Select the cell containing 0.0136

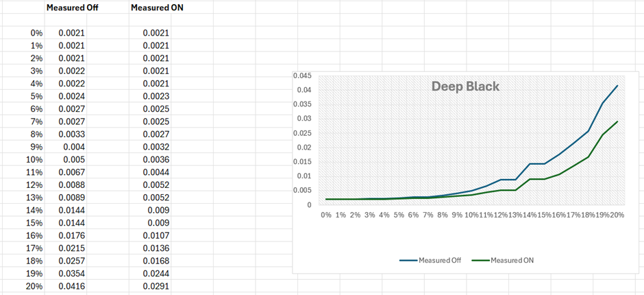(x=156, y=248)
